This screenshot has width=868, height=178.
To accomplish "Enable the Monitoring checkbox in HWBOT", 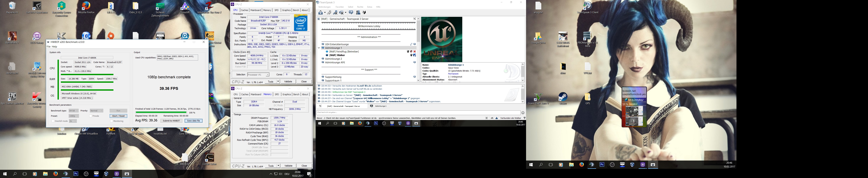I will click(111, 121).
